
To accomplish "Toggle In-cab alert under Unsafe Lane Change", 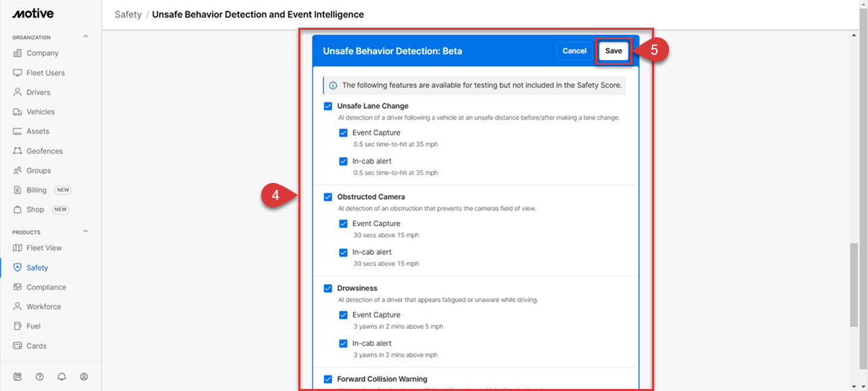I will point(343,161).
